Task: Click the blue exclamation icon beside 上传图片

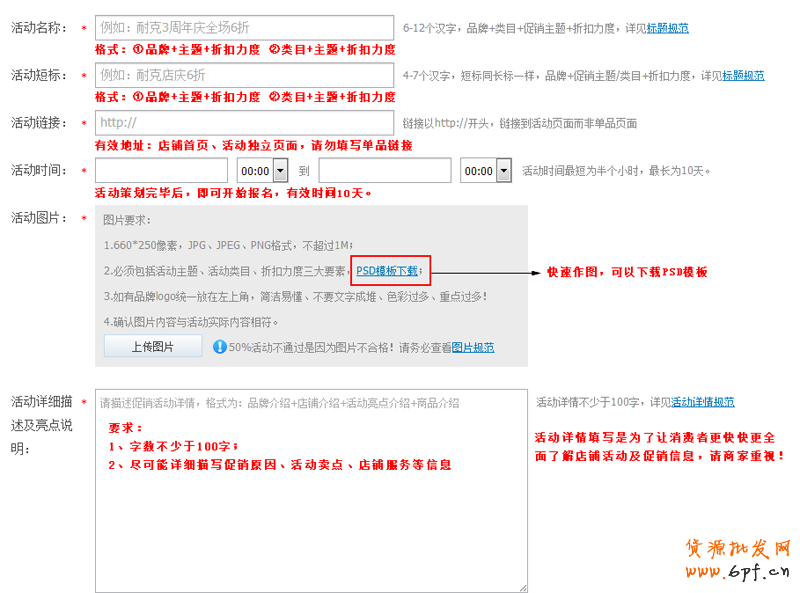Action: [x=219, y=347]
